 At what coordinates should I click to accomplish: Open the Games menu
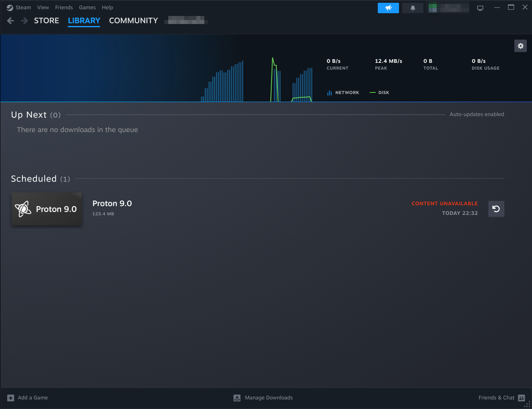[87, 8]
